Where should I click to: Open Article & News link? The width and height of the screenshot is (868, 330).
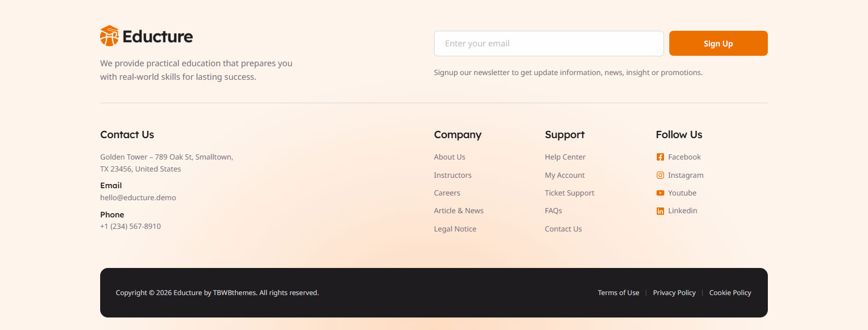click(459, 211)
